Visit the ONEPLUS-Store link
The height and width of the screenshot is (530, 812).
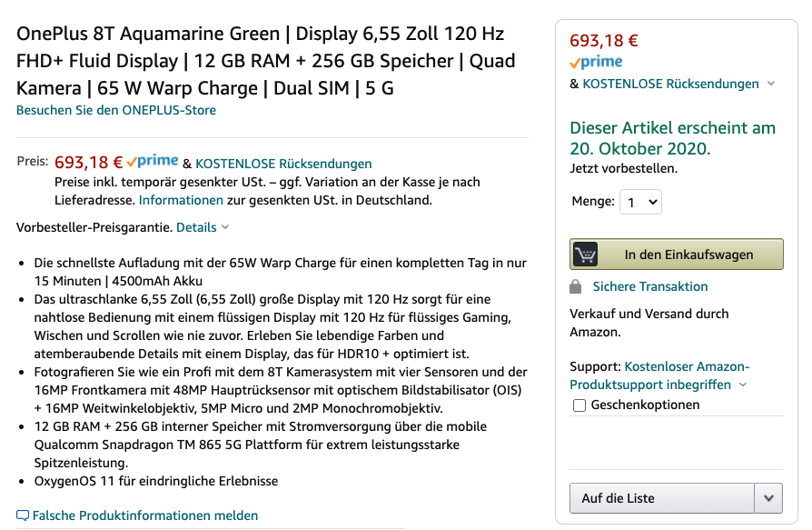click(116, 110)
